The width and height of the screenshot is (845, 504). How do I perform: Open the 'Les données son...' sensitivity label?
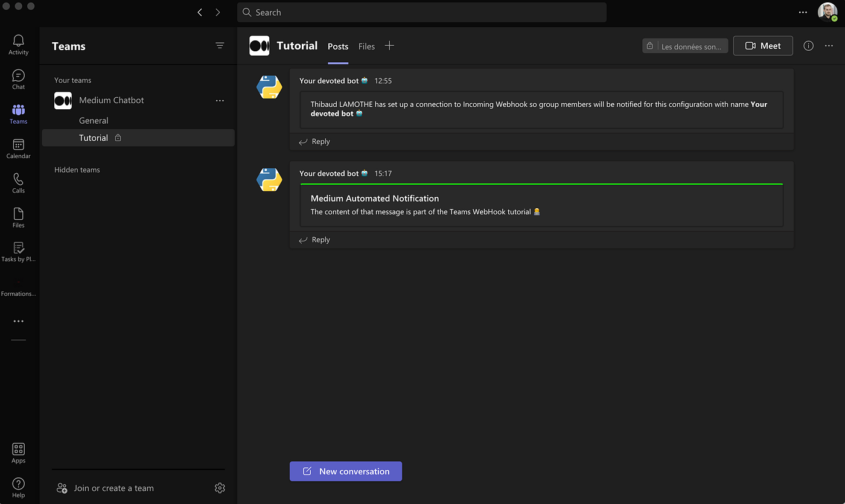click(685, 46)
